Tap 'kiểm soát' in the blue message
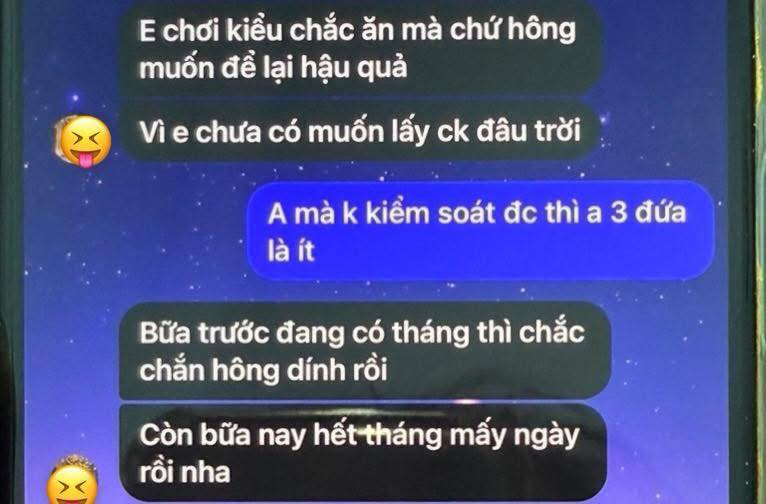The width and height of the screenshot is (766, 504). click(431, 213)
